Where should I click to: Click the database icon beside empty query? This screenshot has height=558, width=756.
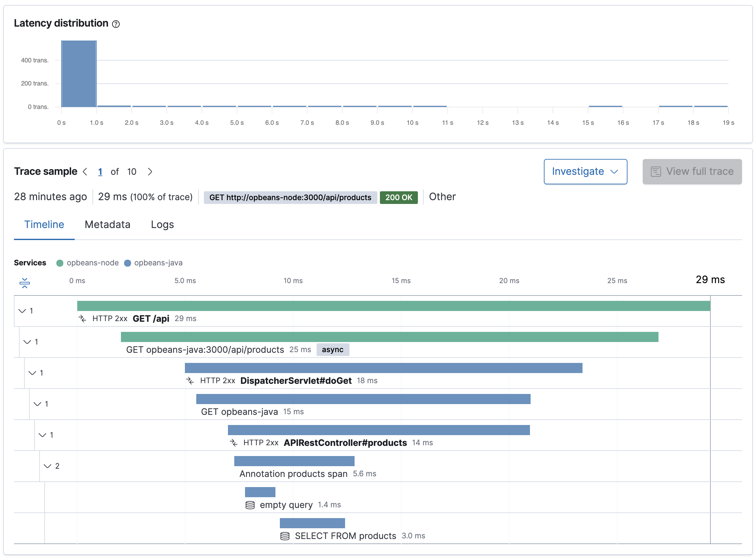coord(250,505)
